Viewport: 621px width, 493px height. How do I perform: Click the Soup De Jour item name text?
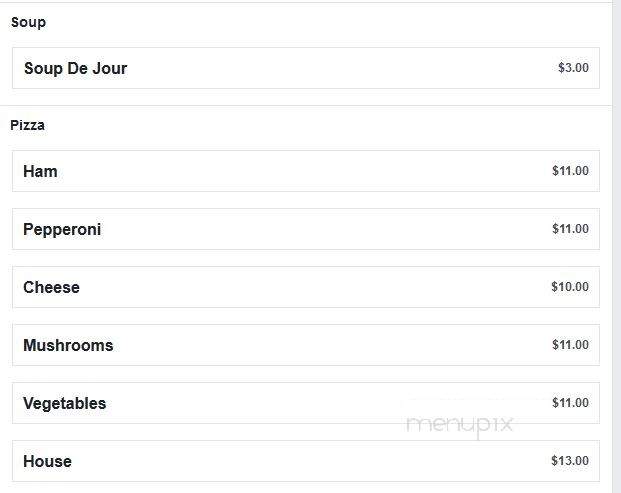[x=76, y=69]
